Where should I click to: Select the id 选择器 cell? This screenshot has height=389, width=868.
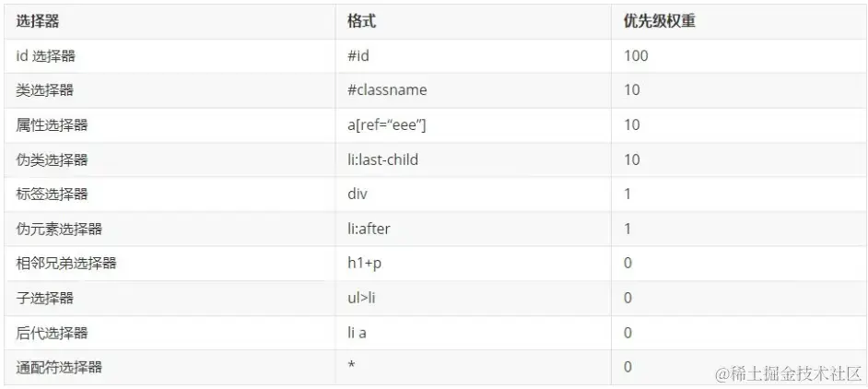(x=46, y=56)
